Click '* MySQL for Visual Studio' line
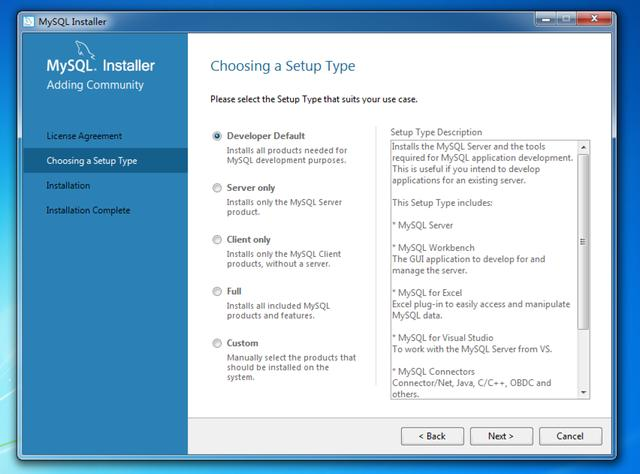This screenshot has height=474, width=640. point(443,338)
